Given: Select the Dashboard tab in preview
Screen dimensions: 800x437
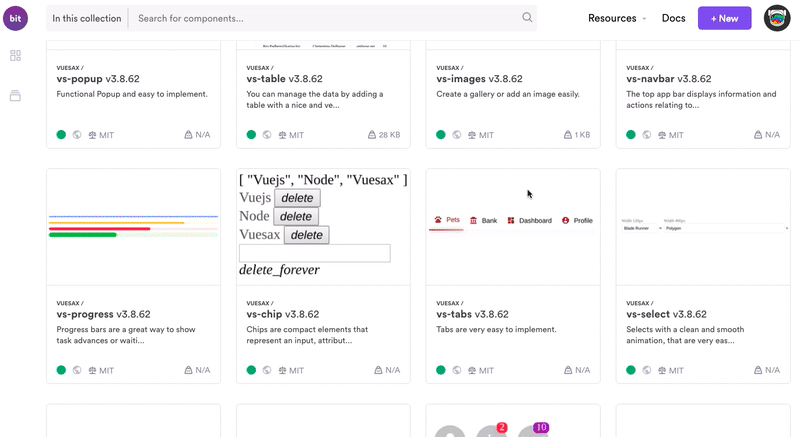Looking at the screenshot, I should [x=530, y=220].
